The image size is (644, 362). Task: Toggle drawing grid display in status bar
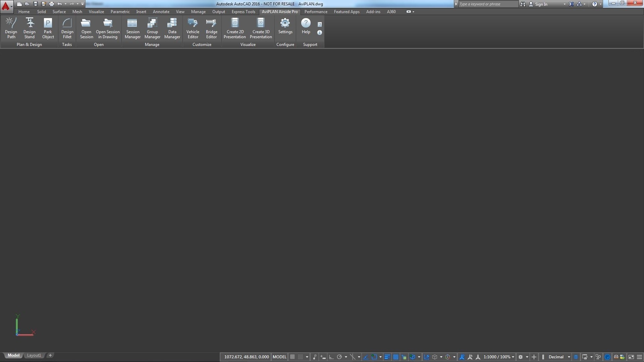[x=292, y=357]
